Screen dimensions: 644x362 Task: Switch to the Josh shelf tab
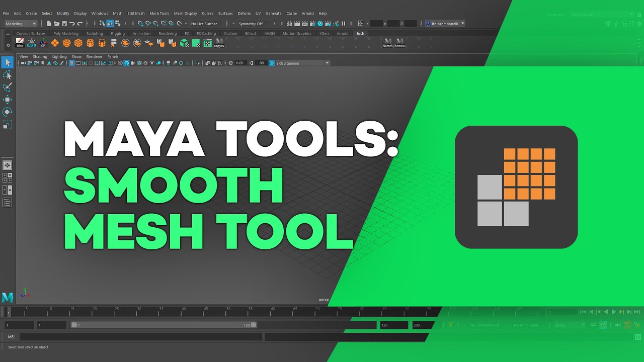[x=360, y=34]
